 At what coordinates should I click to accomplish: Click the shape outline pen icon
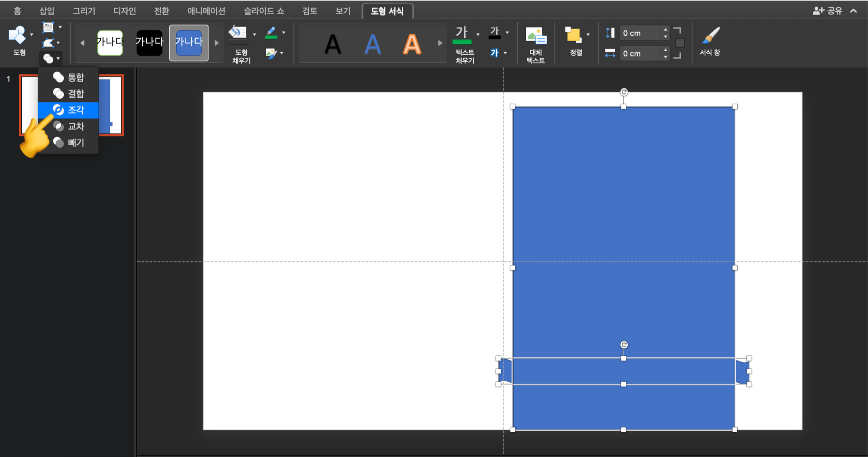pyautogui.click(x=271, y=33)
